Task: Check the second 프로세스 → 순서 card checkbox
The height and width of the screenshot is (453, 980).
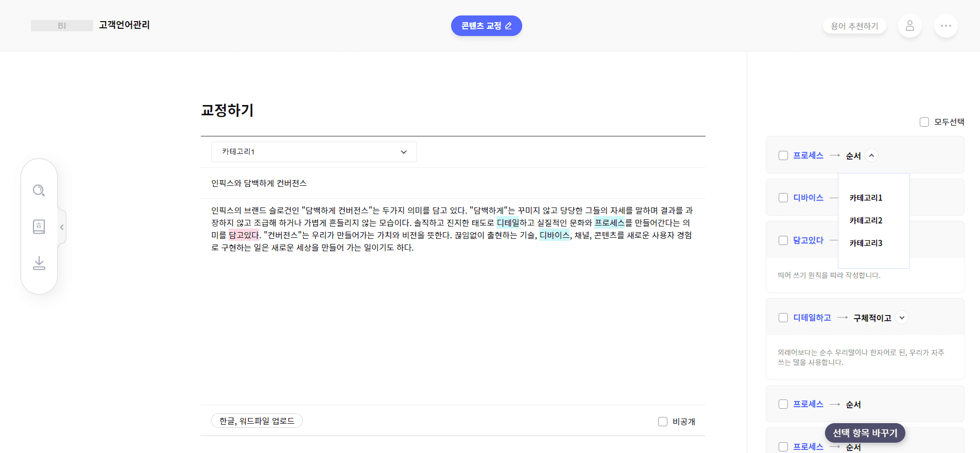Action: tap(783, 404)
